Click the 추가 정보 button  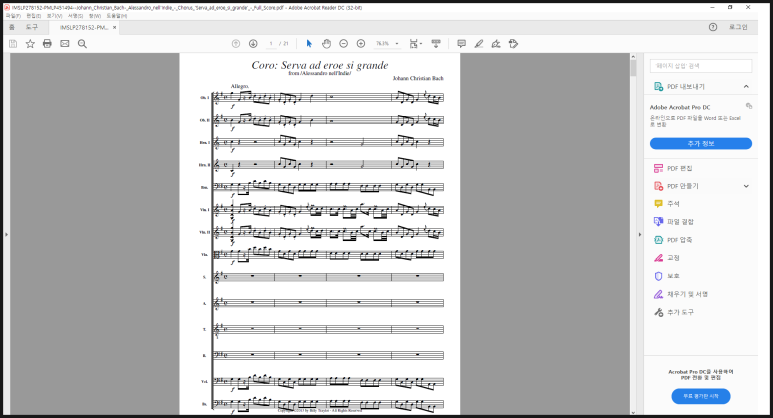pyautogui.click(x=701, y=143)
